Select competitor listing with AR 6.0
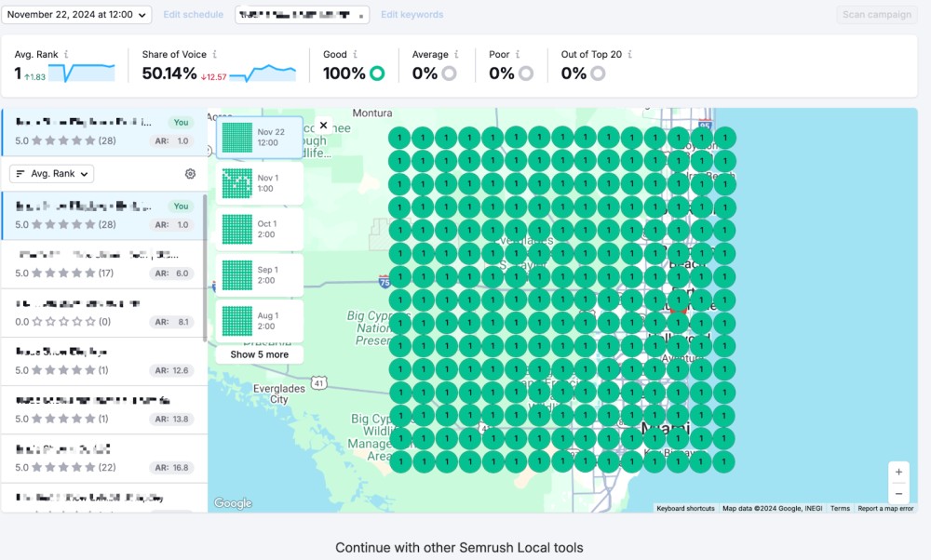Screen dimensions: 931x560 click(102, 264)
